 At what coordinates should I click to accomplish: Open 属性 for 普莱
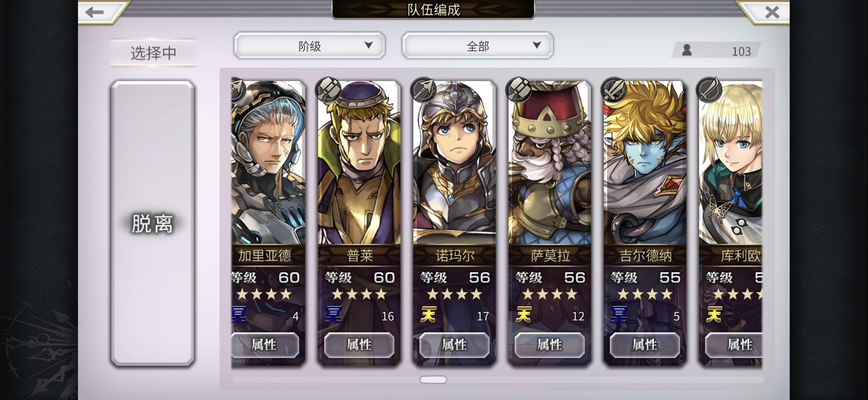coord(359,344)
